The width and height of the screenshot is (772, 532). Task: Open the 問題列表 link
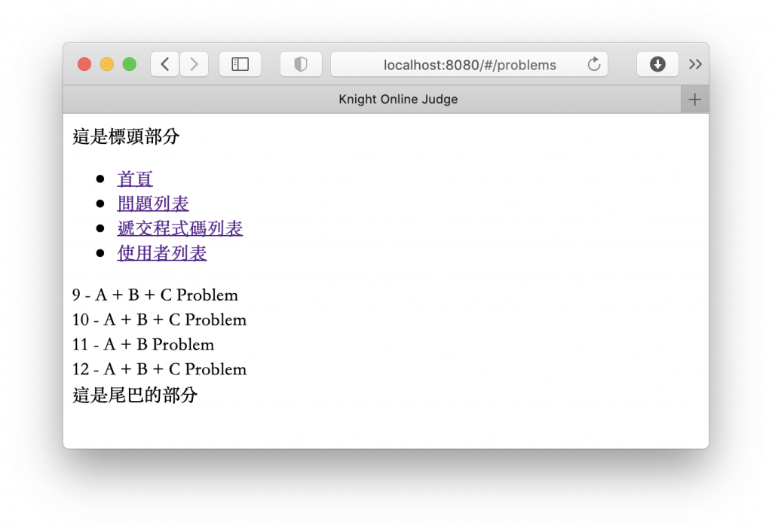pos(153,203)
